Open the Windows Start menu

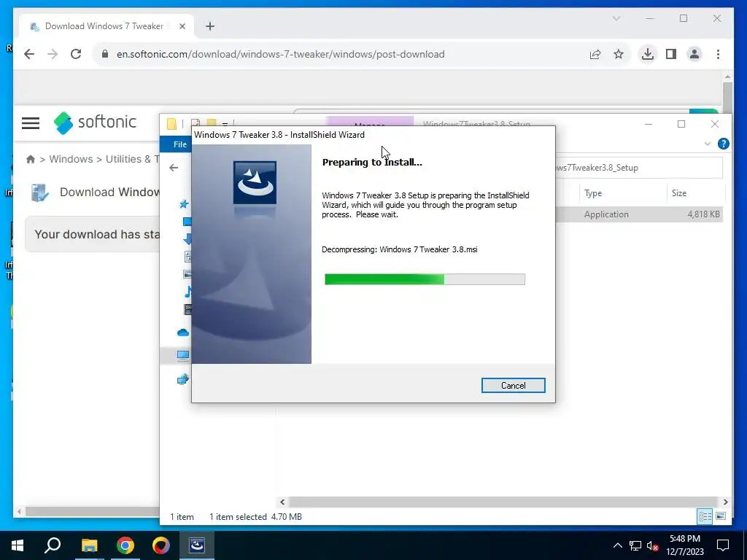[x=18, y=545]
